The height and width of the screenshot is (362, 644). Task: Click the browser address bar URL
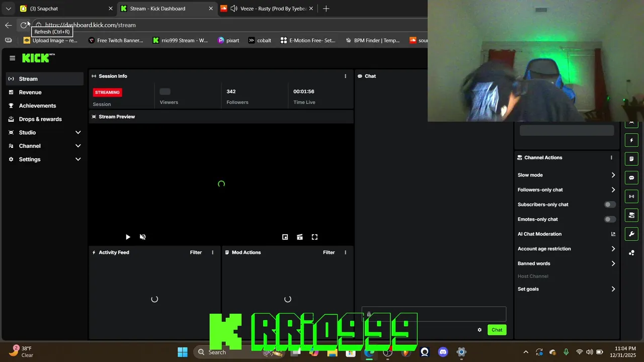pyautogui.click(x=90, y=25)
